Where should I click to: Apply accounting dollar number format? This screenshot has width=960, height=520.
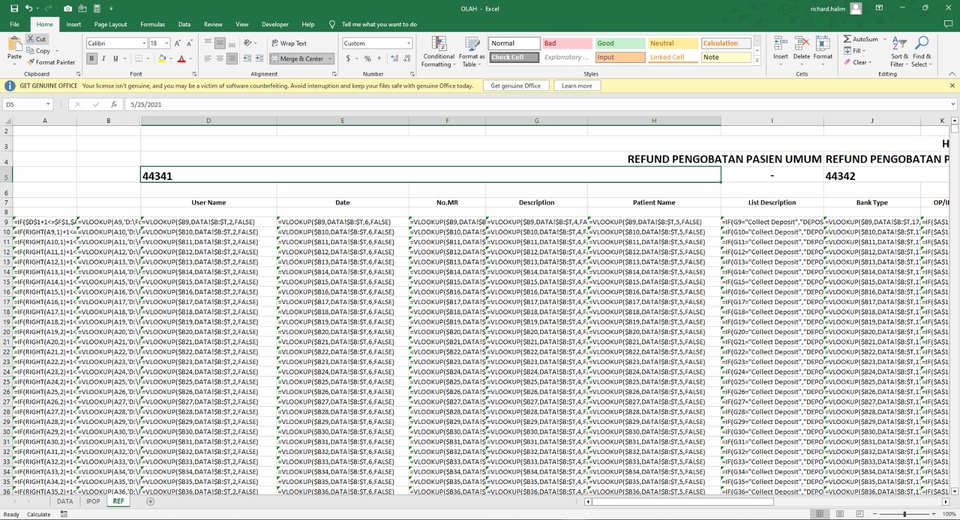pos(348,59)
